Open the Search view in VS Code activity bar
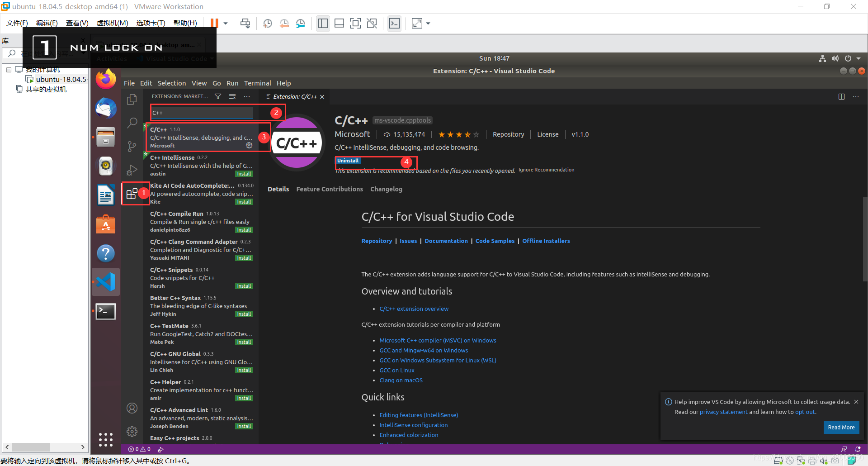This screenshot has width=868, height=466. [132, 123]
